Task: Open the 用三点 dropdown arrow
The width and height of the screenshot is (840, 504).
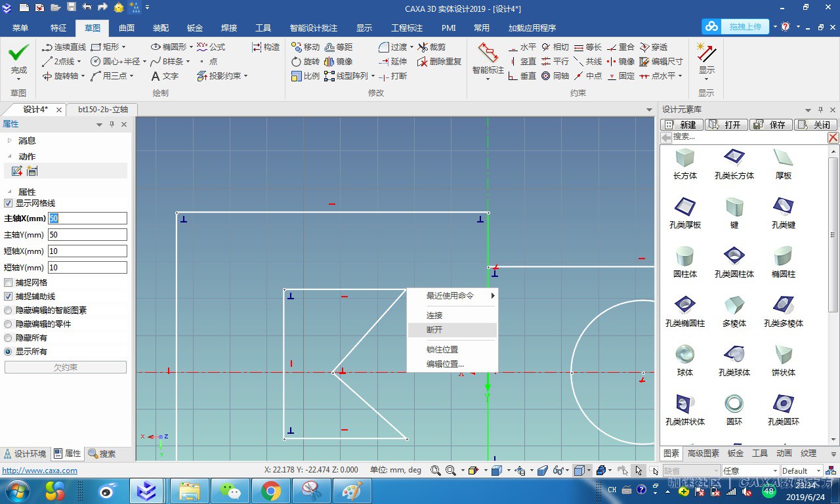Action: pos(131,76)
